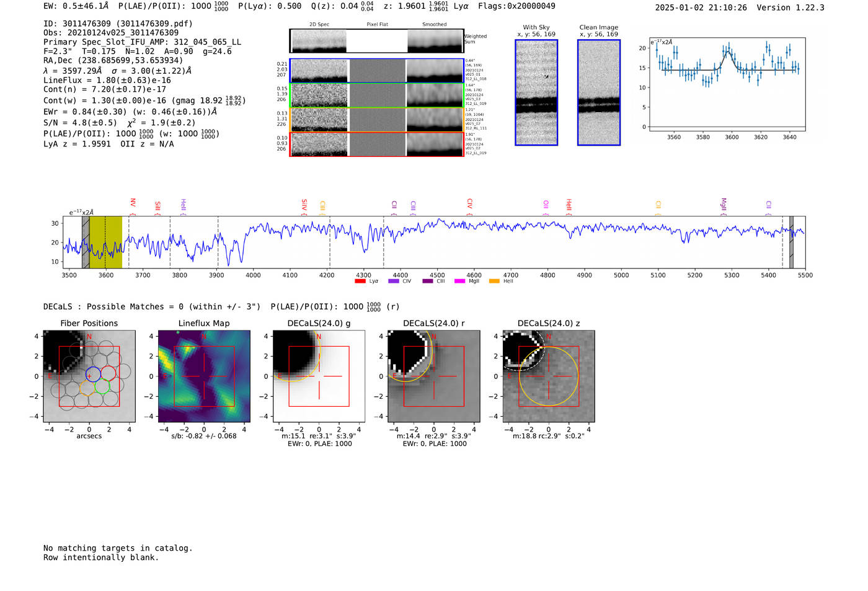868x591 pixels.
Task: Select the green-bordered 2D spectrum row
Action: point(377,95)
